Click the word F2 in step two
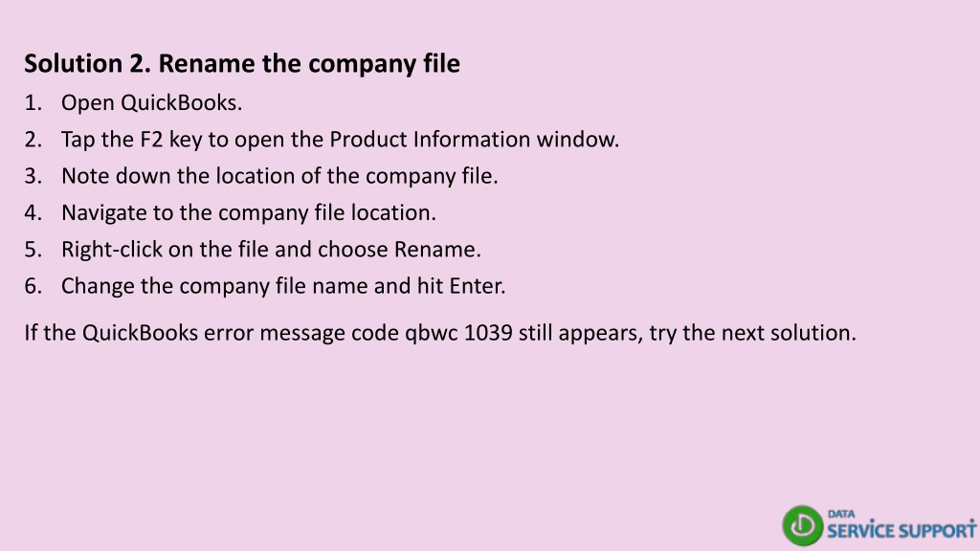Image resolution: width=980 pixels, height=551 pixels. (x=150, y=139)
